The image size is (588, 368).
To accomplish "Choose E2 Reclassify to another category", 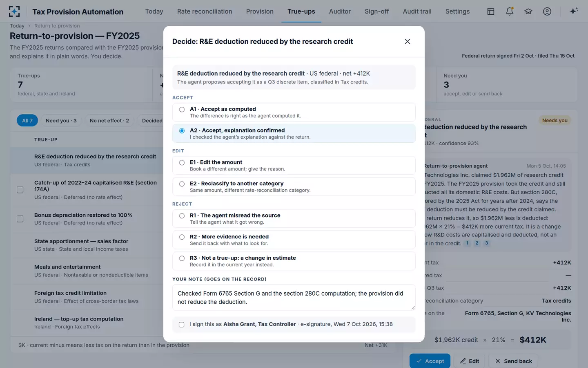I will 294,186.
